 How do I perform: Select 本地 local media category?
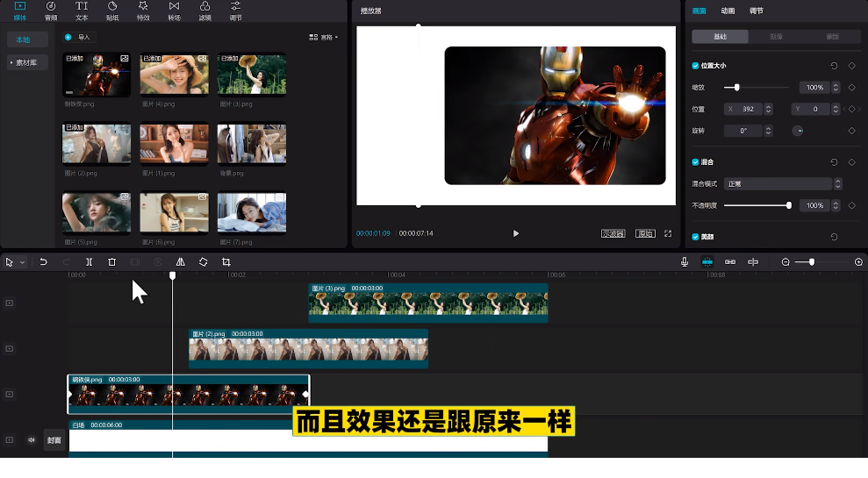pyautogui.click(x=27, y=39)
